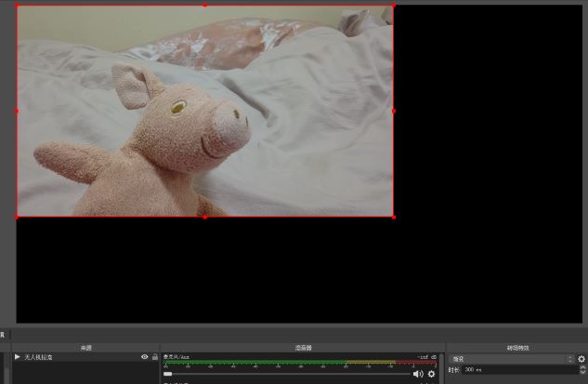Select the only source in the Sources list
The height and width of the screenshot is (384, 588).
click(x=74, y=357)
